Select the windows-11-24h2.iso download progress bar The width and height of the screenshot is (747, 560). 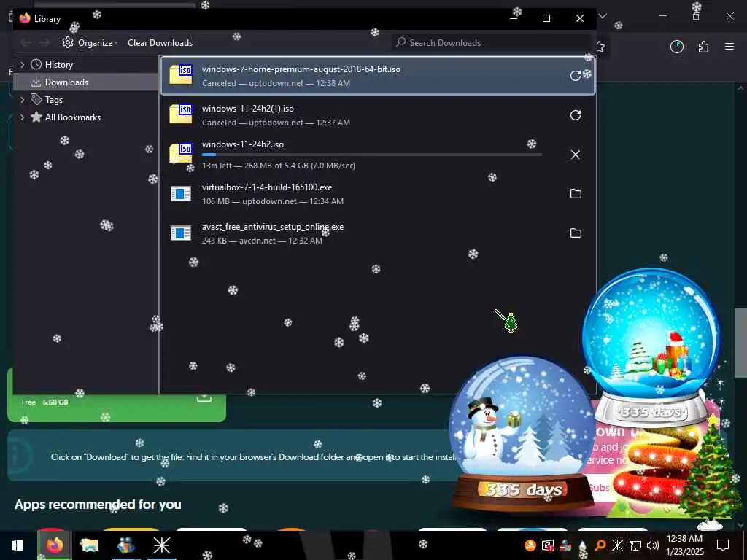[371, 155]
